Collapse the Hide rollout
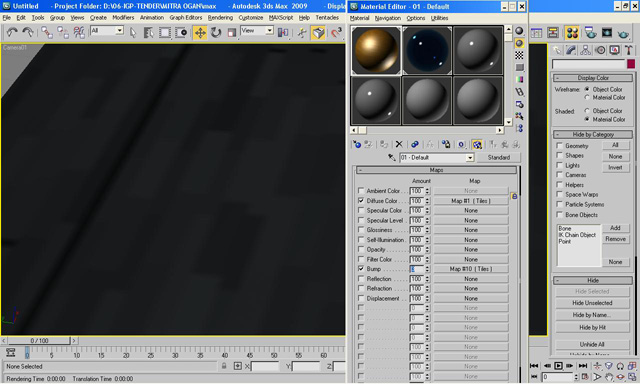This screenshot has height=384, width=640. [x=593, y=280]
